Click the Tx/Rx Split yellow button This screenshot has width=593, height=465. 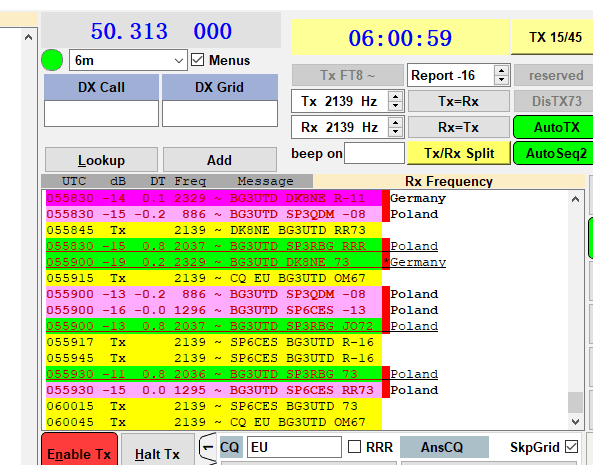tap(459, 153)
